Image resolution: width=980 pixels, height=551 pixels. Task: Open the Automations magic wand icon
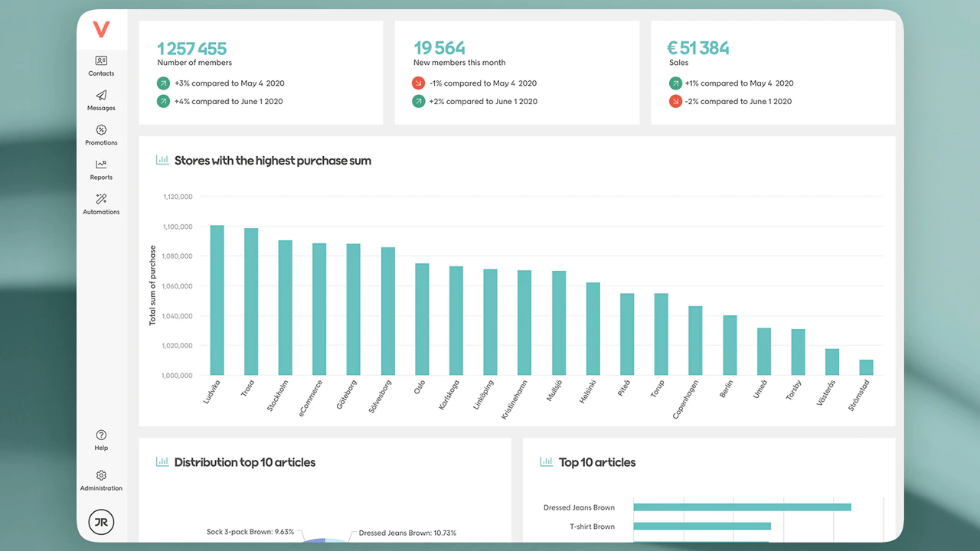[101, 199]
